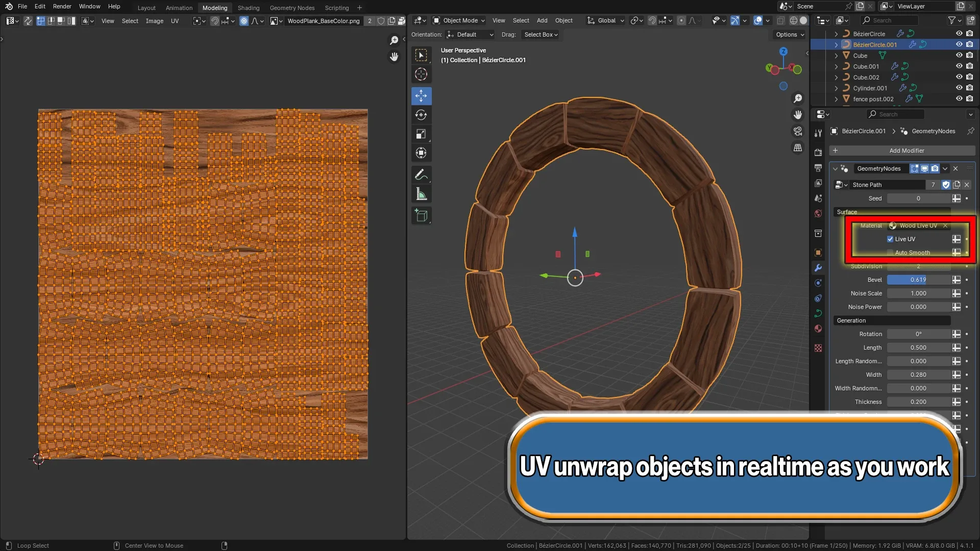Viewport: 980px width, 551px height.
Task: Select the Annotate tool
Action: pos(421,174)
